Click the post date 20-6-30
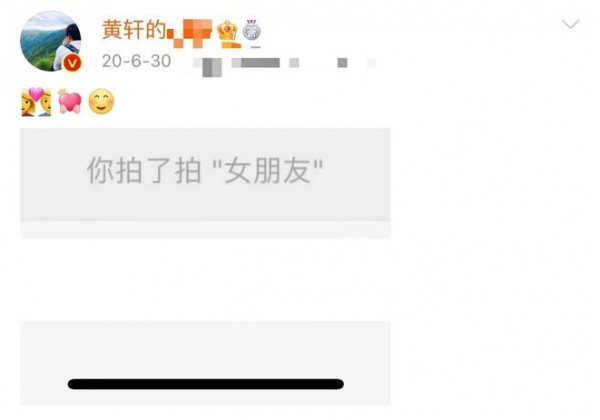 (x=136, y=61)
